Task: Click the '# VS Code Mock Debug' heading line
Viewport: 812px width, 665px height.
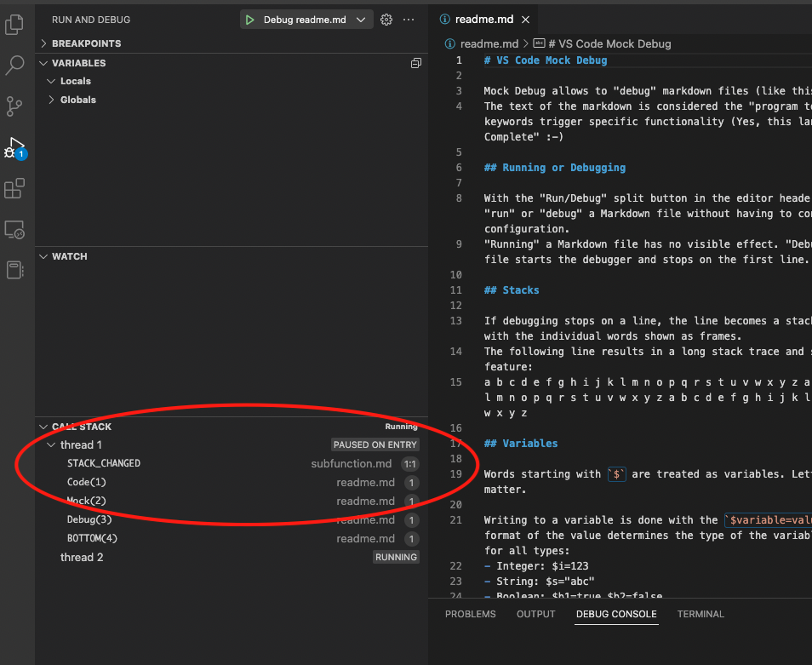Action: tap(546, 60)
